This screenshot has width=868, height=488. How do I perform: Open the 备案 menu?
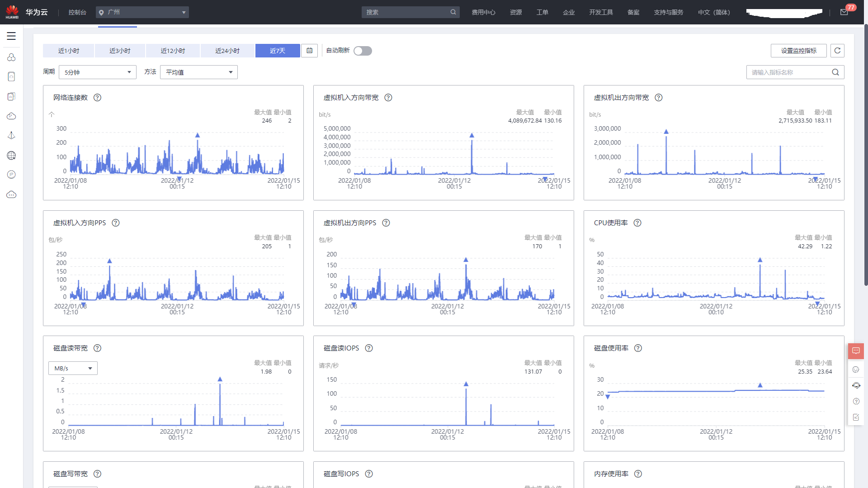[x=633, y=12]
